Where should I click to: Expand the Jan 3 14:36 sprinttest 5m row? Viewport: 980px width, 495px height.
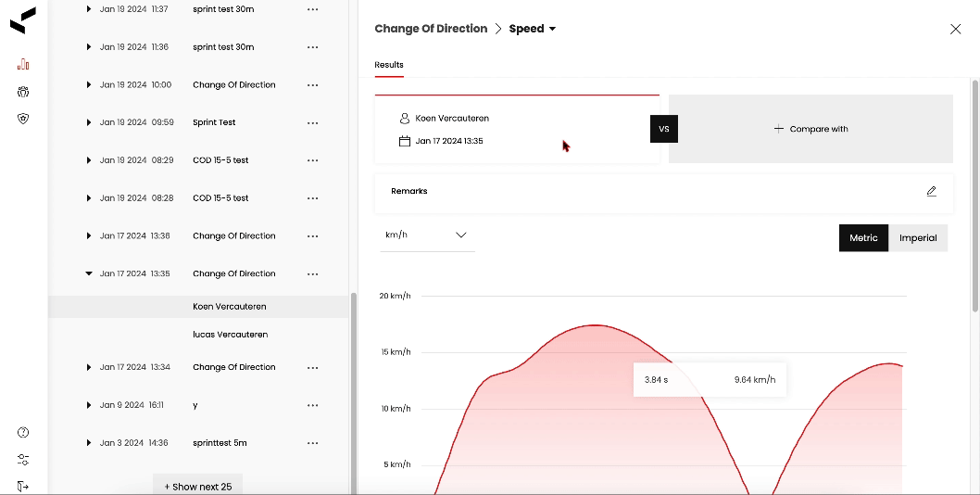(x=88, y=443)
